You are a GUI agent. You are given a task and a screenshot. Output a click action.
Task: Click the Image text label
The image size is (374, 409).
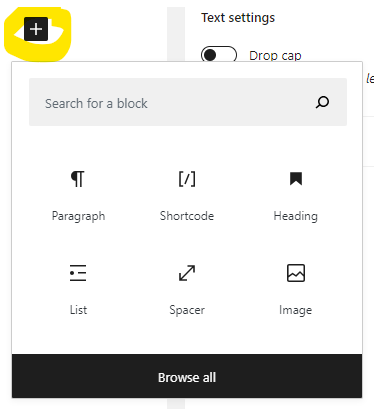[x=296, y=310]
